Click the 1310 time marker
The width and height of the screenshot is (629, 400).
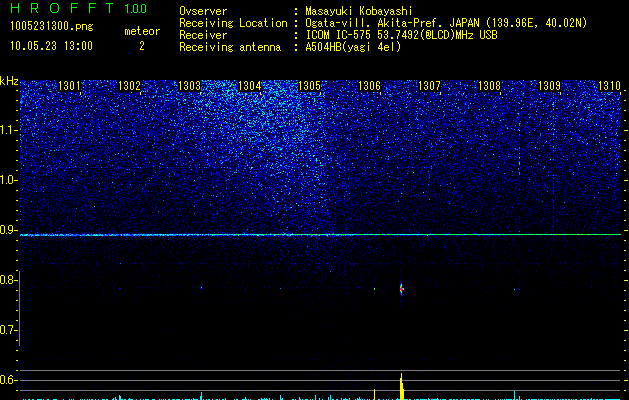pos(609,86)
